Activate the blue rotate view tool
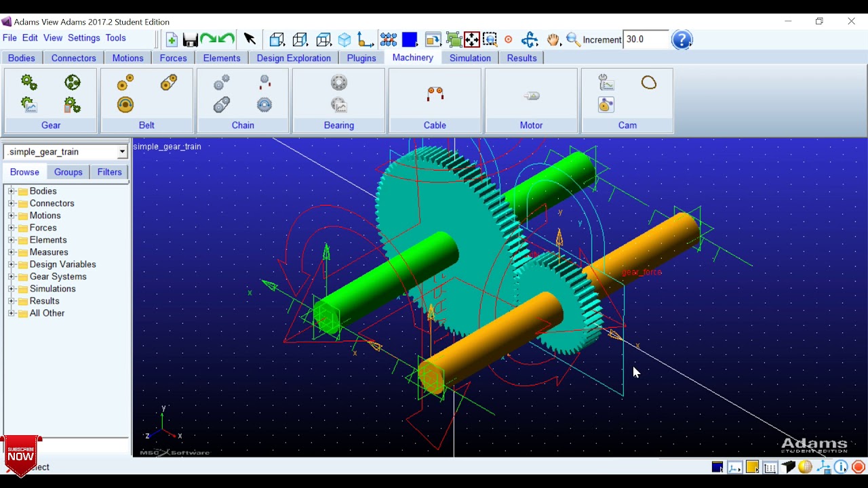The image size is (868, 488). (530, 40)
